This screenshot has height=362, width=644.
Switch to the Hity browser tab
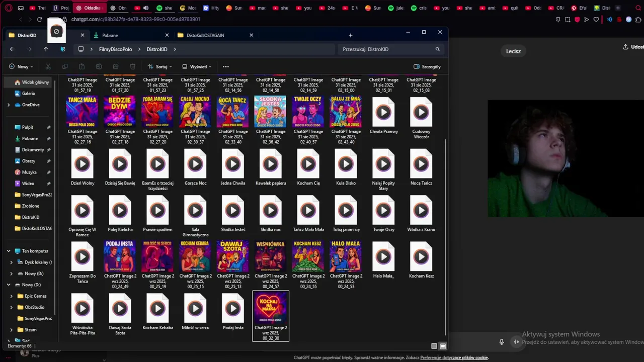point(211,8)
